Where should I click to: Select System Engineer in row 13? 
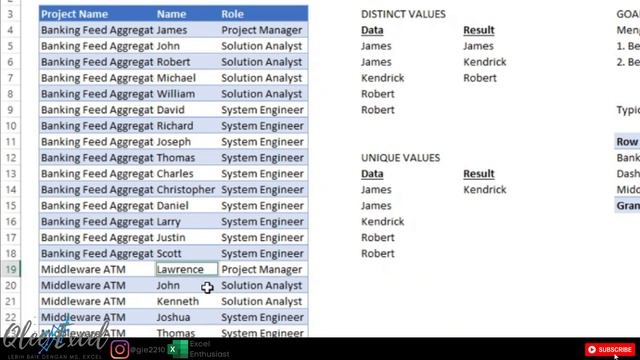(264, 173)
